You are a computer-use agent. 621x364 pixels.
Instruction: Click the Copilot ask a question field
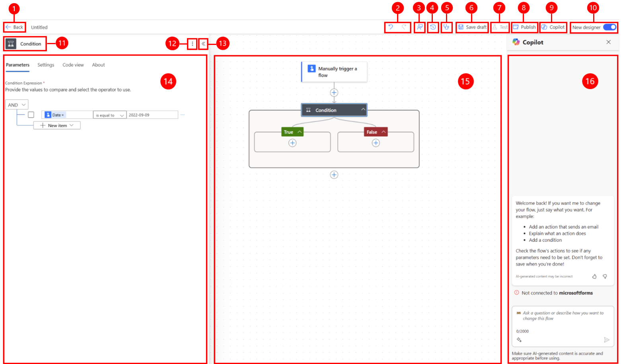[x=563, y=316]
